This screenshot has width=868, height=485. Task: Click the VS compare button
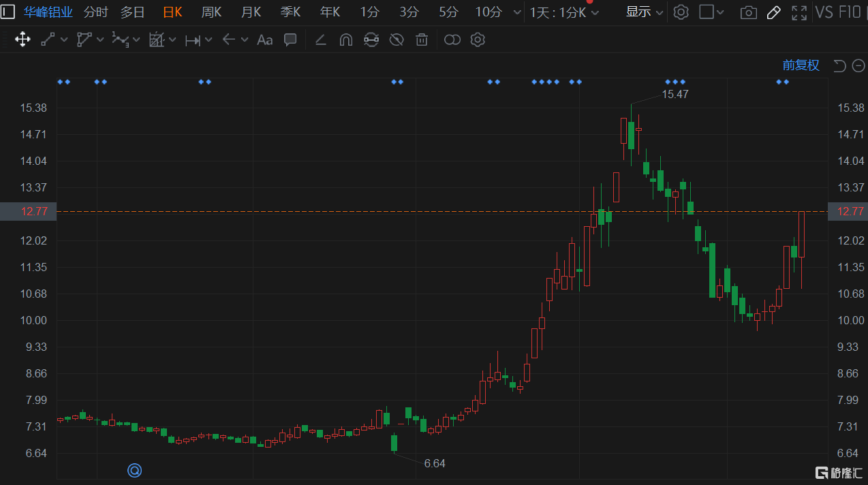824,12
